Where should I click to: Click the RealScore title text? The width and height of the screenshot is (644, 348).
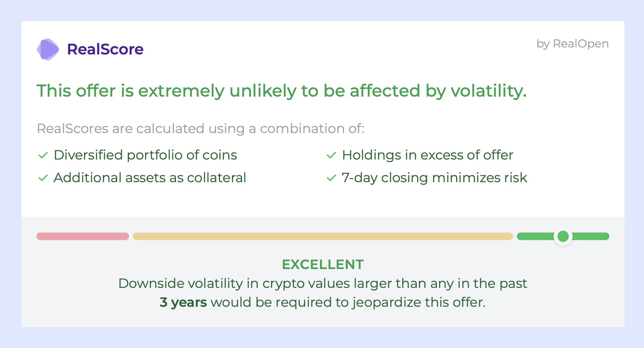(x=105, y=49)
